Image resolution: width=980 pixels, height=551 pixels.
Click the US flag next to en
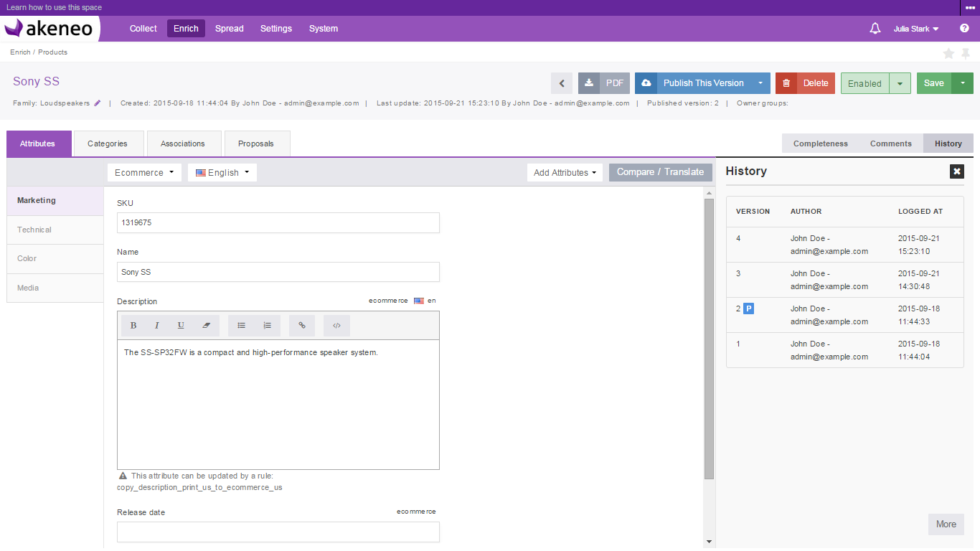pos(419,301)
